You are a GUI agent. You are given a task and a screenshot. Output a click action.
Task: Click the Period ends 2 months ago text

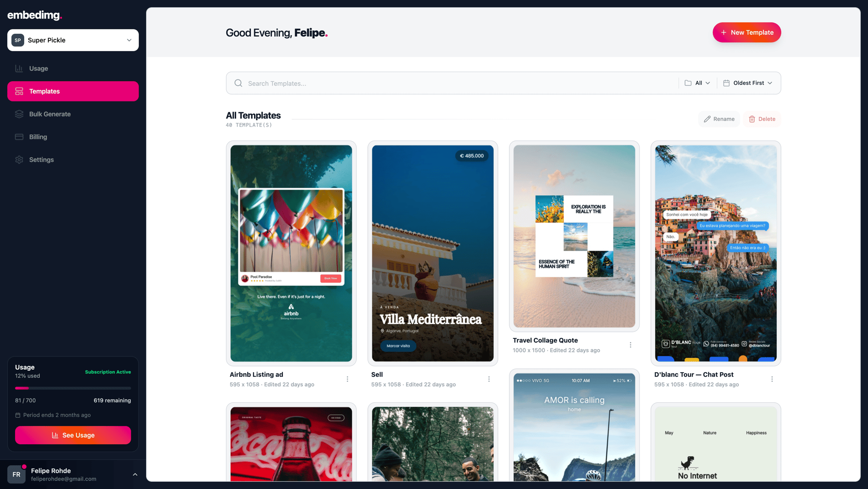tap(57, 415)
